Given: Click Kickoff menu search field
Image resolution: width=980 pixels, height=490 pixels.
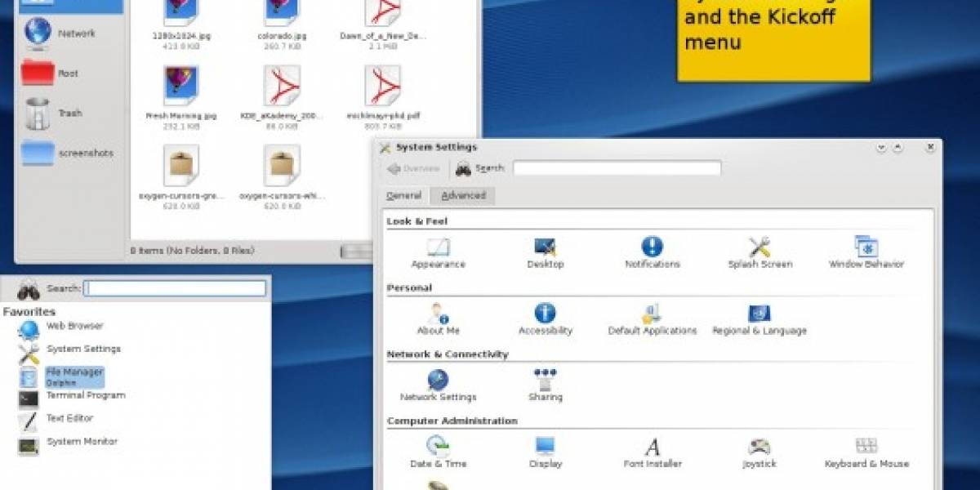Looking at the screenshot, I should click(175, 288).
